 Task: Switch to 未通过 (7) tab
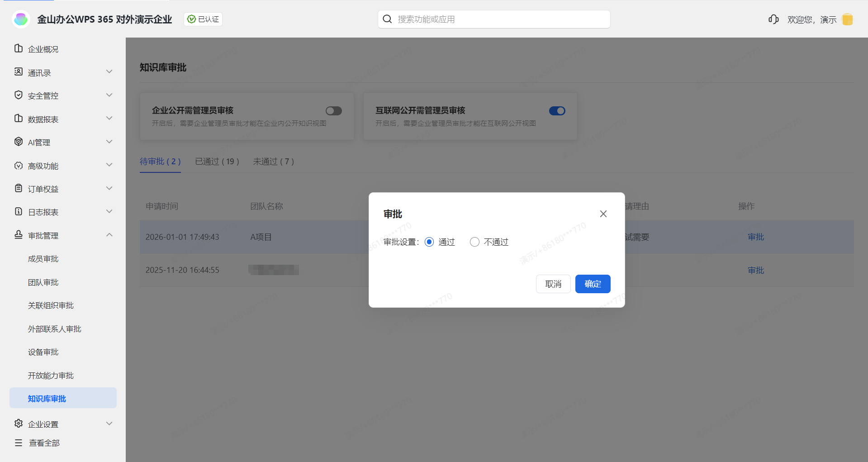click(274, 162)
